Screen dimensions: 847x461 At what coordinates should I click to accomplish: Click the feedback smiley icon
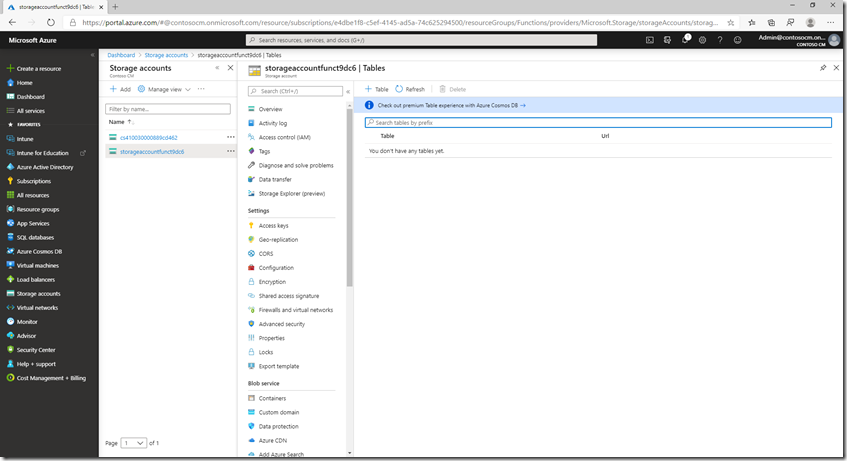pyautogui.click(x=736, y=40)
